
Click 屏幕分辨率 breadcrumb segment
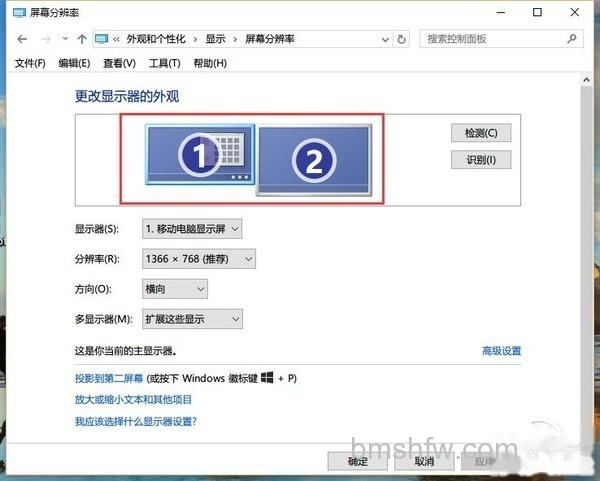click(x=270, y=39)
